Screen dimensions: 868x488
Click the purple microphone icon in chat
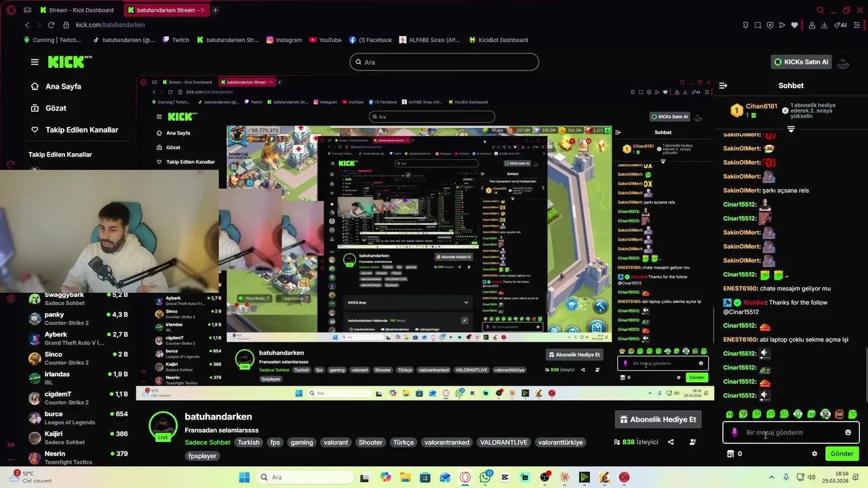(x=734, y=432)
